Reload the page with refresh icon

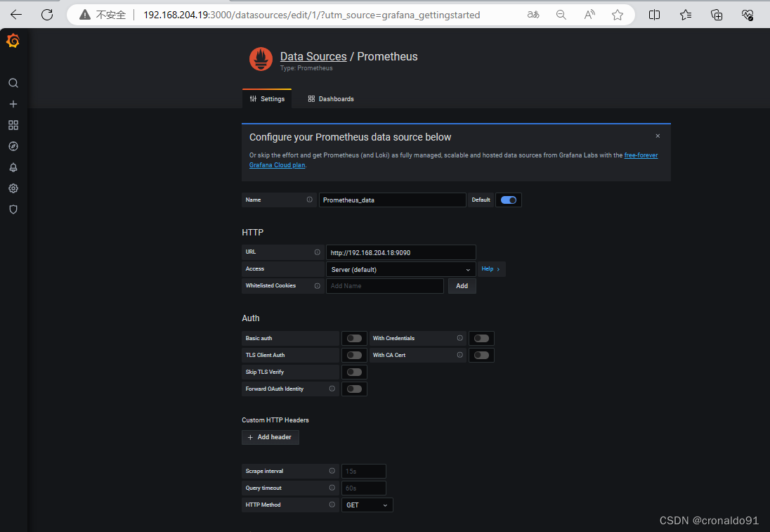point(47,15)
